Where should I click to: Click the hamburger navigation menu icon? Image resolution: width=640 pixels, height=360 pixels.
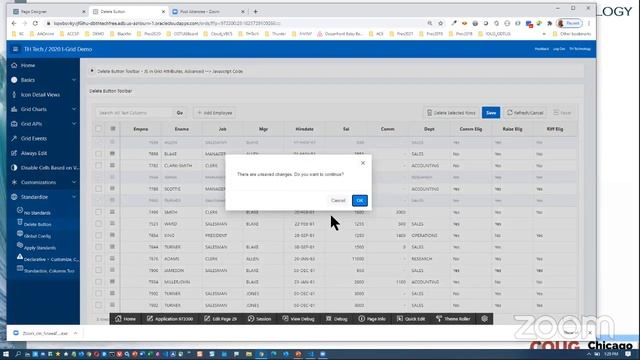pyautogui.click(x=15, y=49)
